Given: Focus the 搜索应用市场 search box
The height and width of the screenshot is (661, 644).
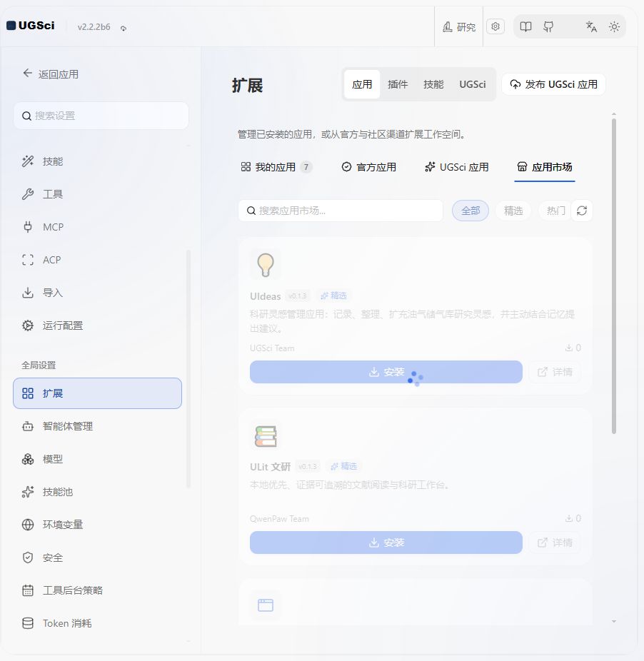Looking at the screenshot, I should 341,211.
